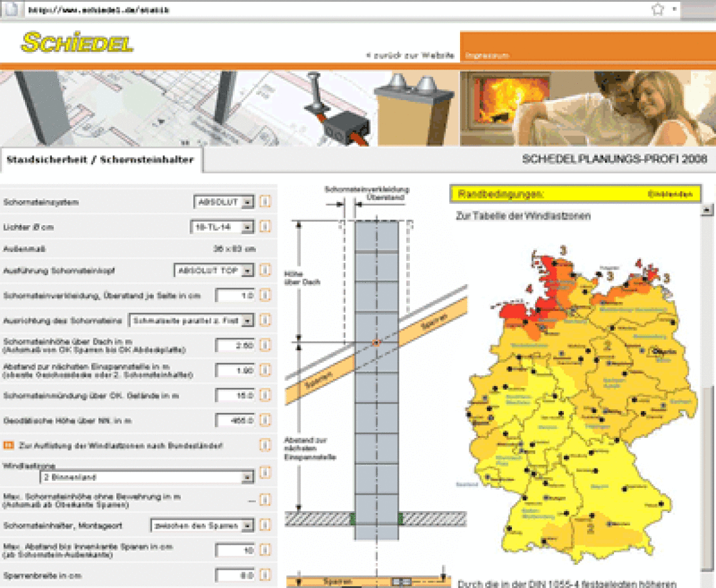Click the Randbedingungen panel scrollbar thumb
This screenshot has width=716, height=588.
pos(707,479)
